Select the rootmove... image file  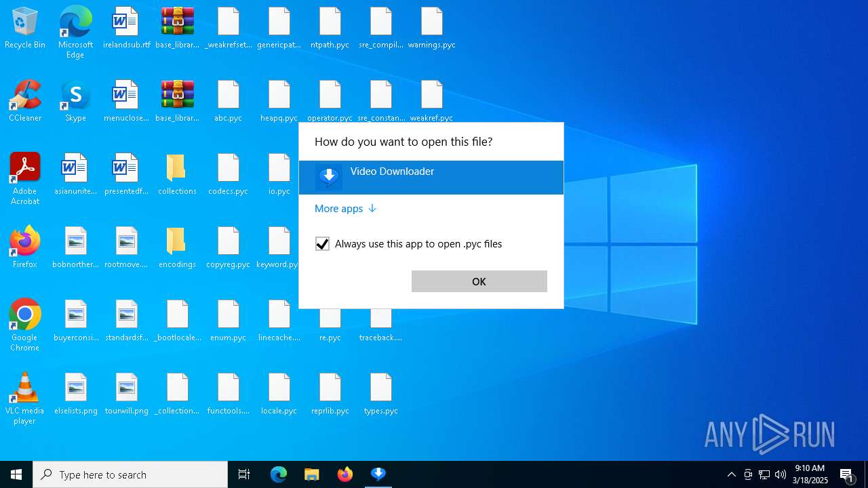click(x=127, y=248)
